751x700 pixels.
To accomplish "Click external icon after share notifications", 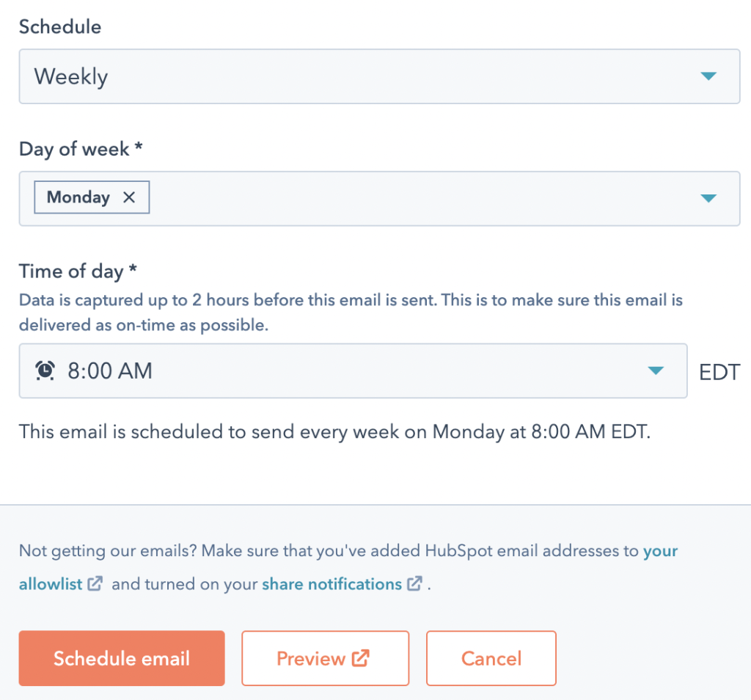I will [x=415, y=584].
